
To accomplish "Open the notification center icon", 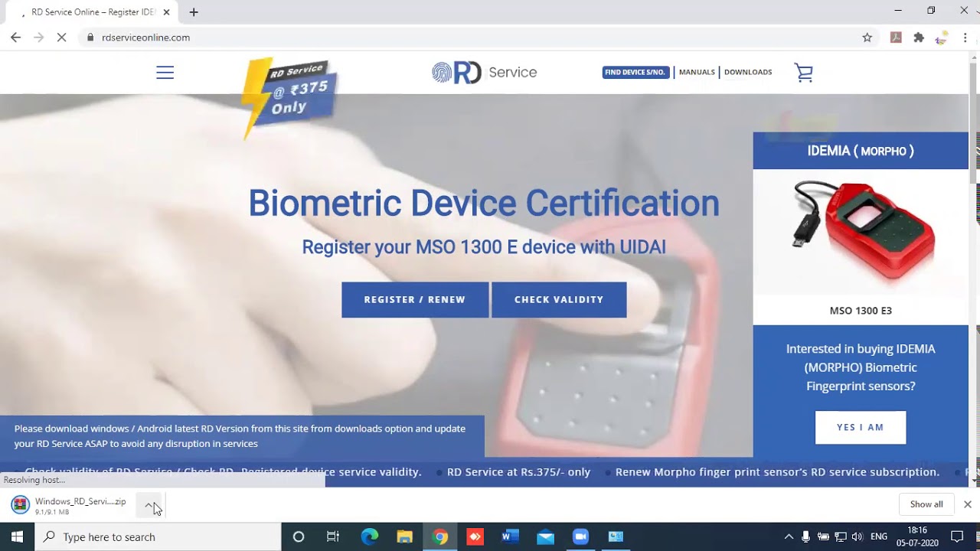I will pos(957,537).
